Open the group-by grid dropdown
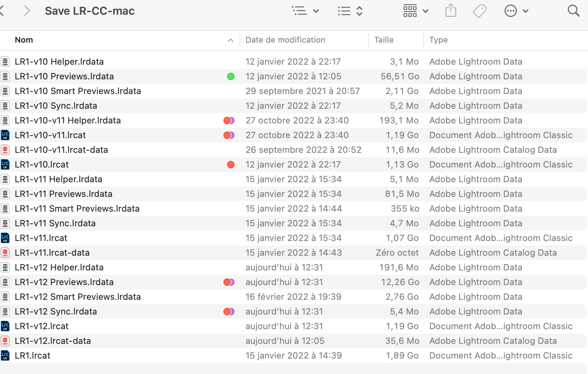588x374 pixels. click(416, 11)
